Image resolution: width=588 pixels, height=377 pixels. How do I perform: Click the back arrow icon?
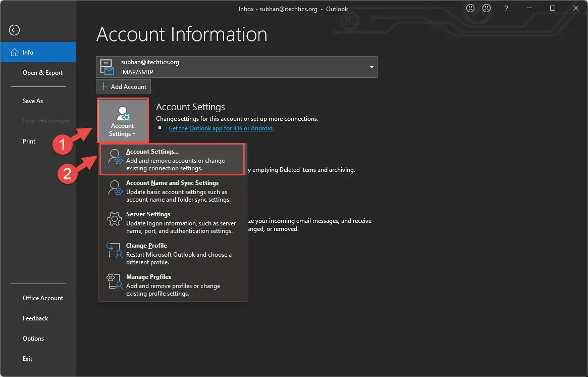[14, 30]
